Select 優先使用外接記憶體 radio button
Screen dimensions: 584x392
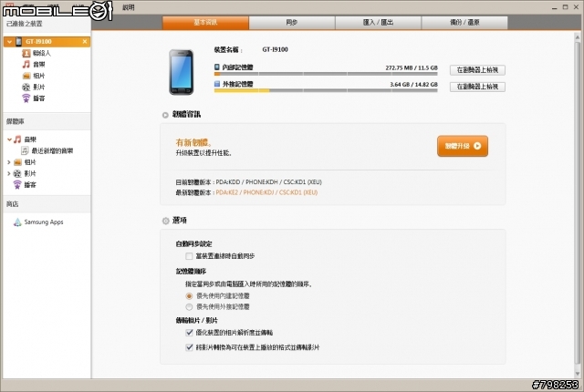pos(189,307)
